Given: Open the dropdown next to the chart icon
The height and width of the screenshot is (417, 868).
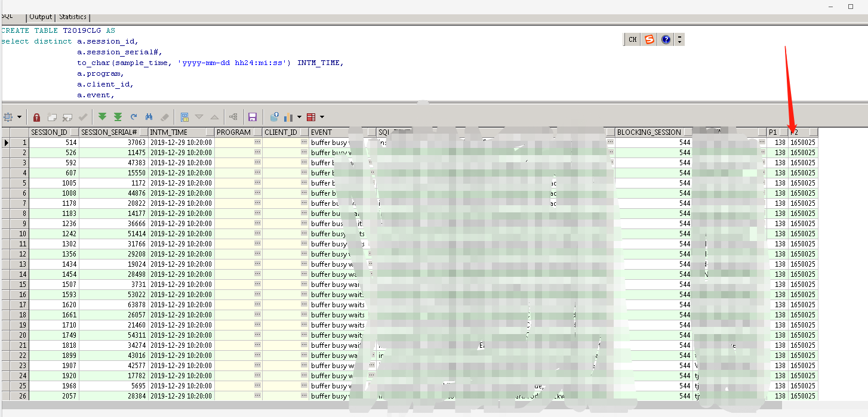Looking at the screenshot, I should (300, 117).
